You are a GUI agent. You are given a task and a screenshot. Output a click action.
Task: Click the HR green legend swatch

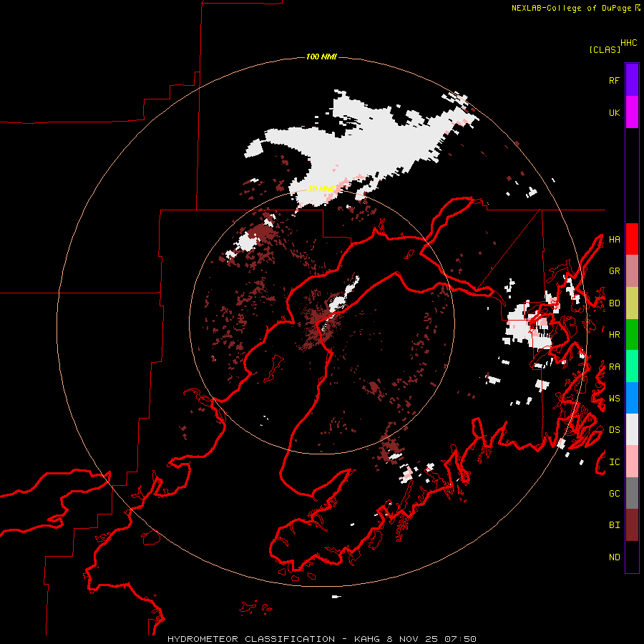632,334
